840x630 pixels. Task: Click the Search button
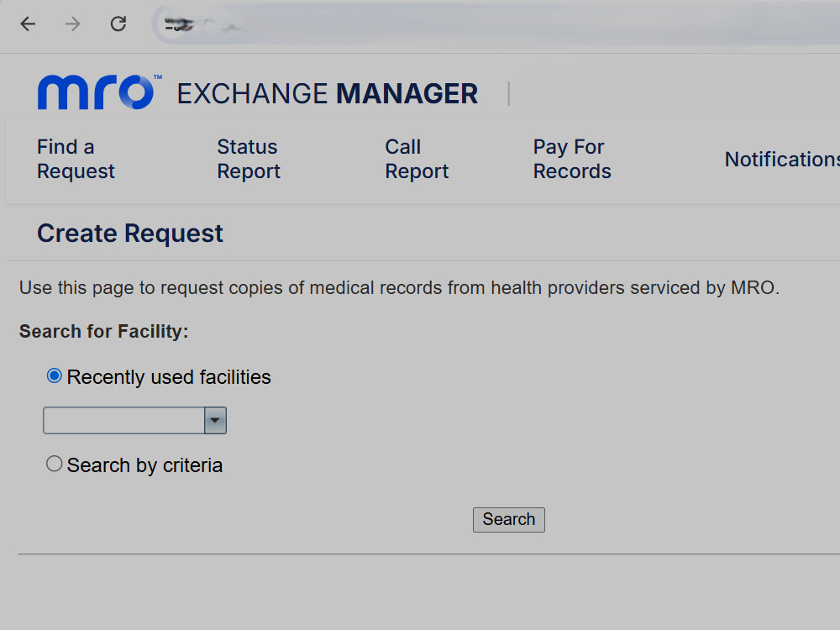point(509,520)
